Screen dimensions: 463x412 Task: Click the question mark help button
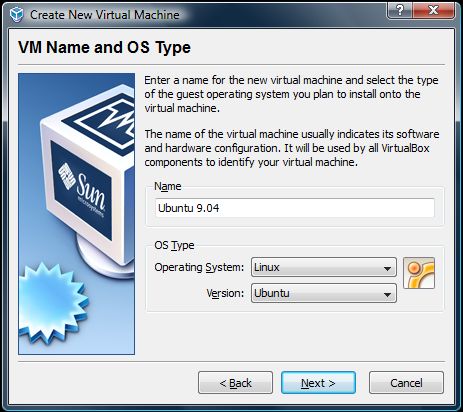(x=400, y=10)
